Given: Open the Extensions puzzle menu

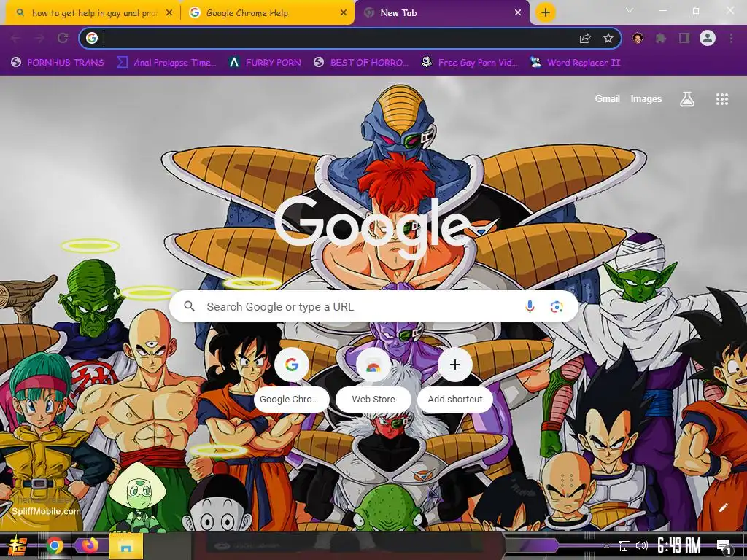Looking at the screenshot, I should pos(661,38).
